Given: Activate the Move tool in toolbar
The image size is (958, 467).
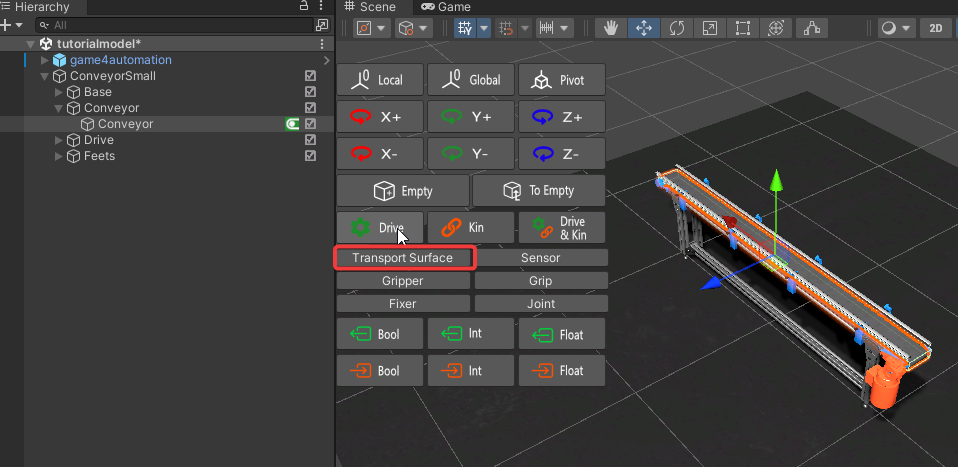Looking at the screenshot, I should point(643,29).
